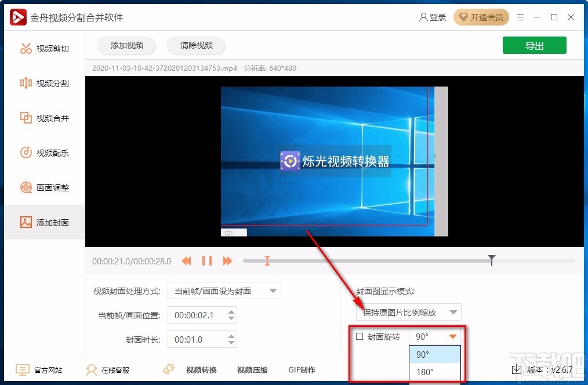Click the video preview frame
588x385 pixels.
pyautogui.click(x=335, y=161)
